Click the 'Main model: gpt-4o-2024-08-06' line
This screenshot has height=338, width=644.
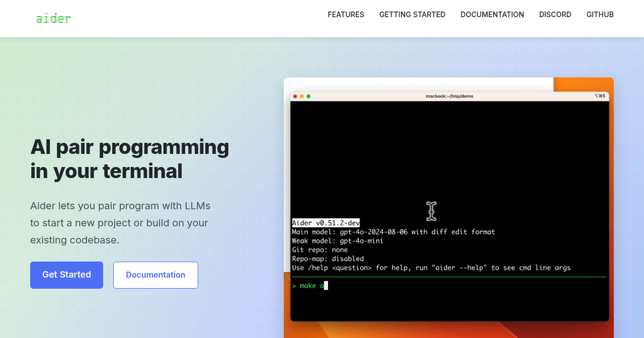coord(393,232)
